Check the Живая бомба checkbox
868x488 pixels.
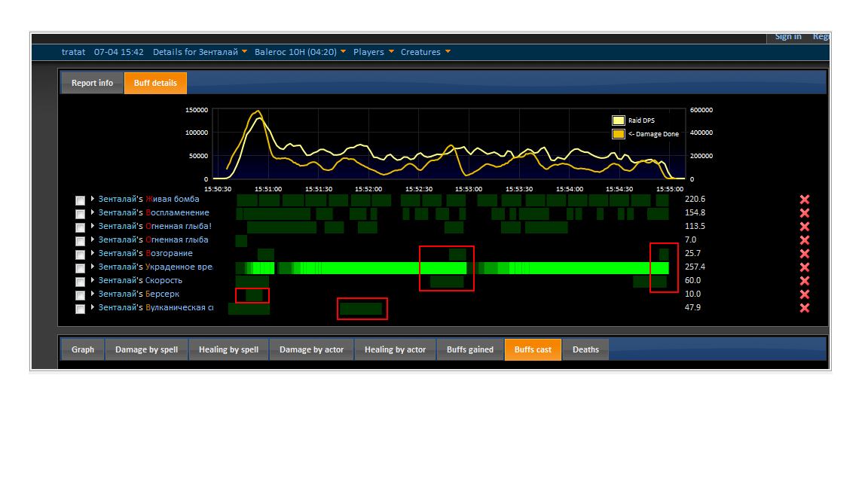(x=80, y=200)
